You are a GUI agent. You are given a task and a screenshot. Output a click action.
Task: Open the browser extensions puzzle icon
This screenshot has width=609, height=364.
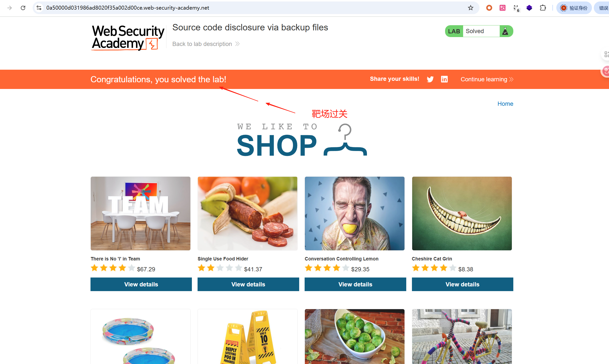(x=543, y=8)
